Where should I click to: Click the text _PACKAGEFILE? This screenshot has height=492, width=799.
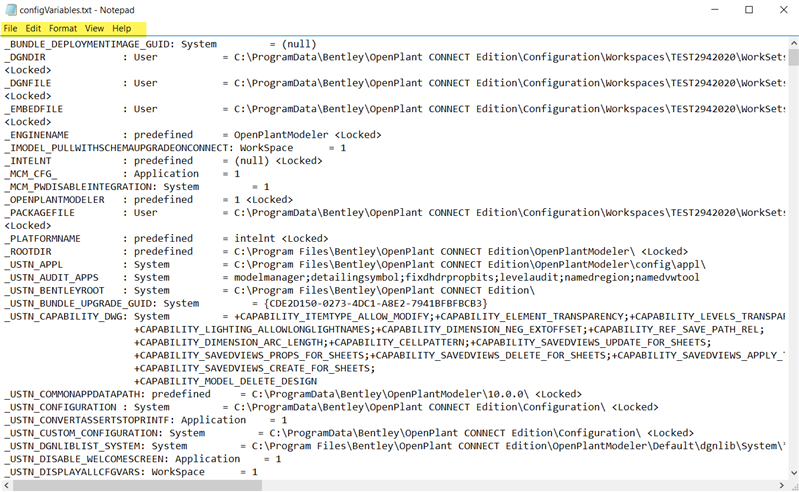coord(40,212)
